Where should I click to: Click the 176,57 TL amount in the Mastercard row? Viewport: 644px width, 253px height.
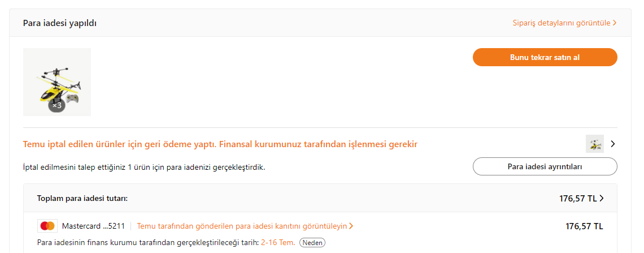coord(584,226)
